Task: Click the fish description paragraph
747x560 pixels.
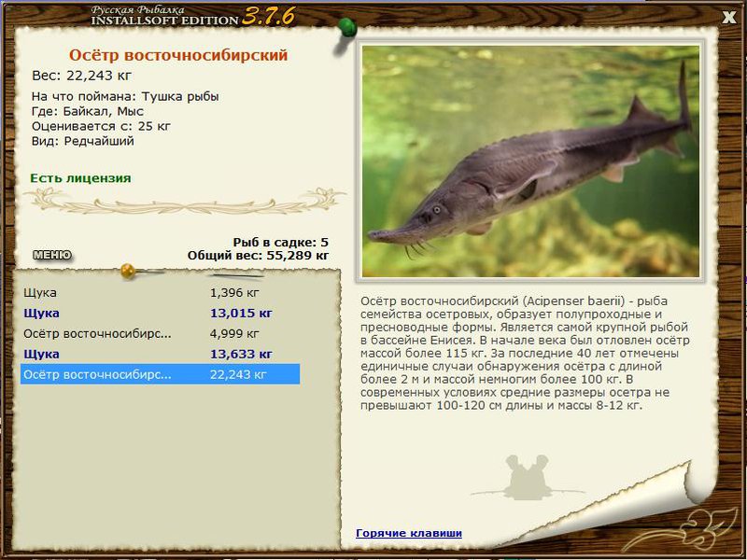Action: 525,354
